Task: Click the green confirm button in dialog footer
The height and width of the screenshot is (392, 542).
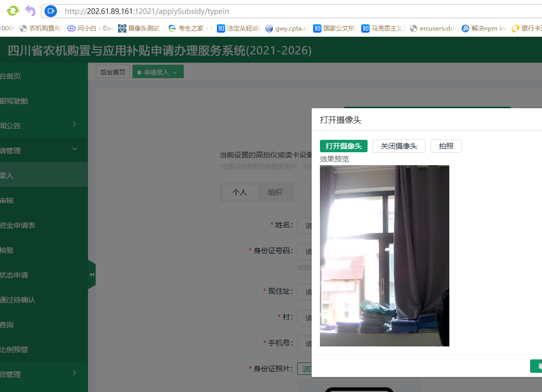Action: 536,366
